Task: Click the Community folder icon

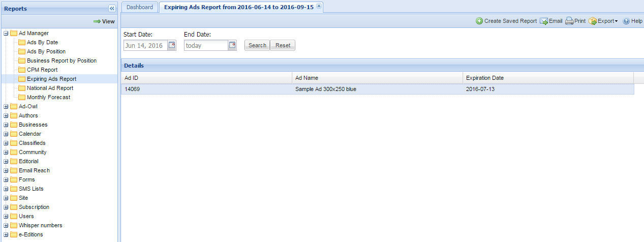Action: (14, 152)
